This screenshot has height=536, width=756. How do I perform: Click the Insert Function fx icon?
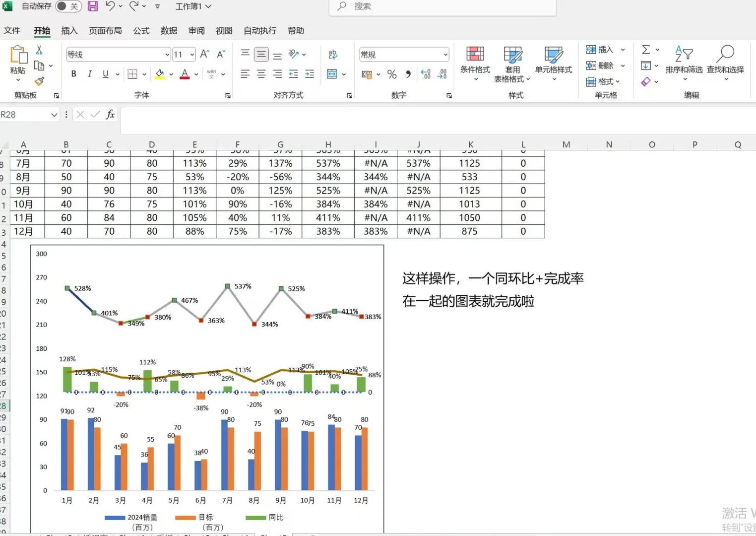point(110,115)
